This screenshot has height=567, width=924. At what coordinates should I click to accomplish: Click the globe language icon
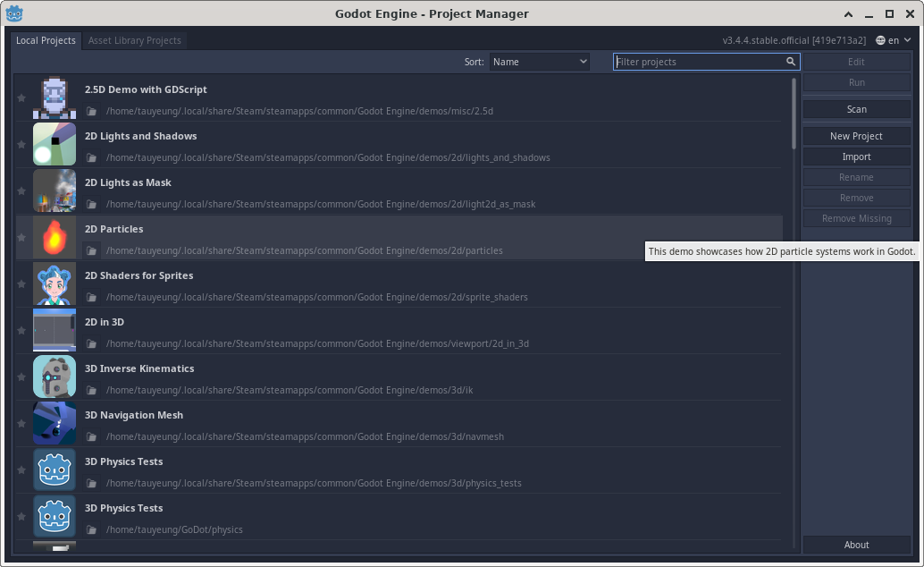click(880, 40)
